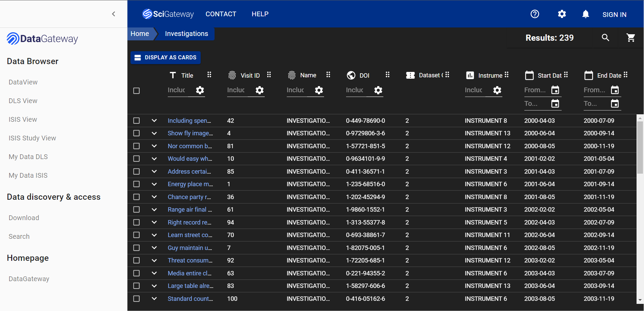Collapse the sidebar with the left chevron

(114, 14)
